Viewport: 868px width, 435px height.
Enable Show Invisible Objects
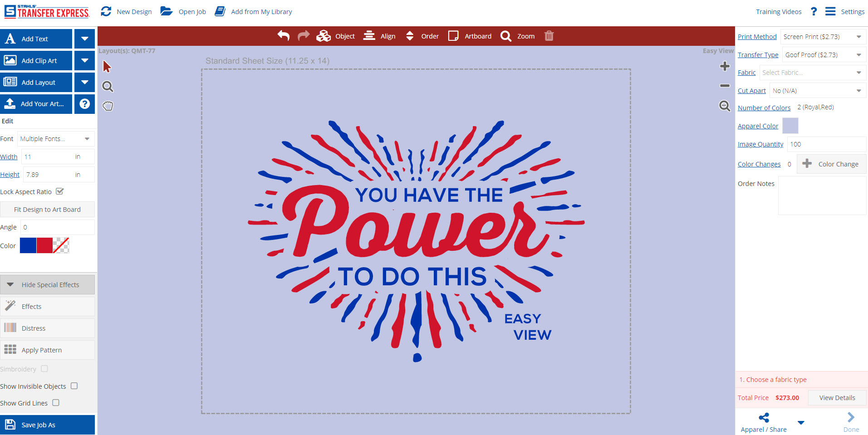pyautogui.click(x=74, y=386)
